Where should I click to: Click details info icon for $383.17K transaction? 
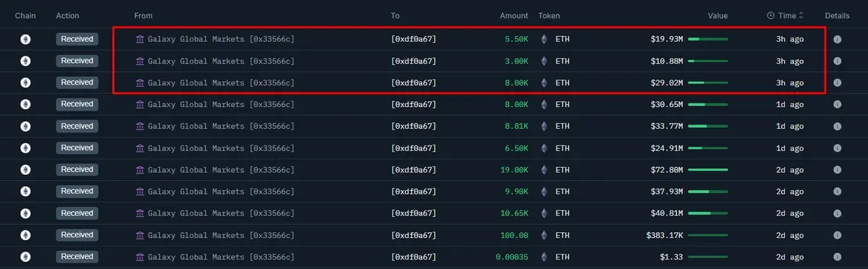tap(837, 235)
